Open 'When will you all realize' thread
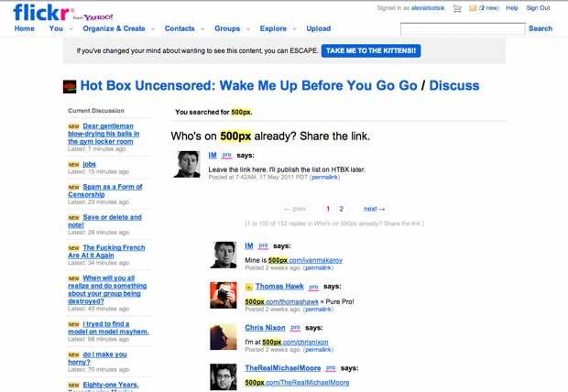Viewport: 568px width, 392px height. click(x=107, y=289)
